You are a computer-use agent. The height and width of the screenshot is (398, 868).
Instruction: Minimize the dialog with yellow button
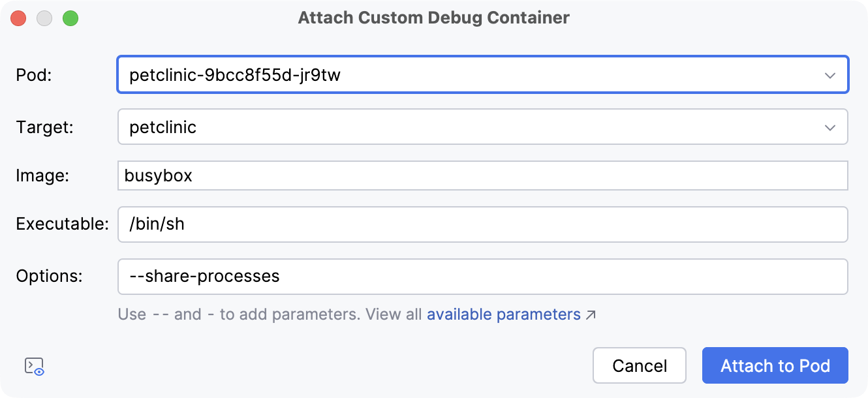pos(44,18)
